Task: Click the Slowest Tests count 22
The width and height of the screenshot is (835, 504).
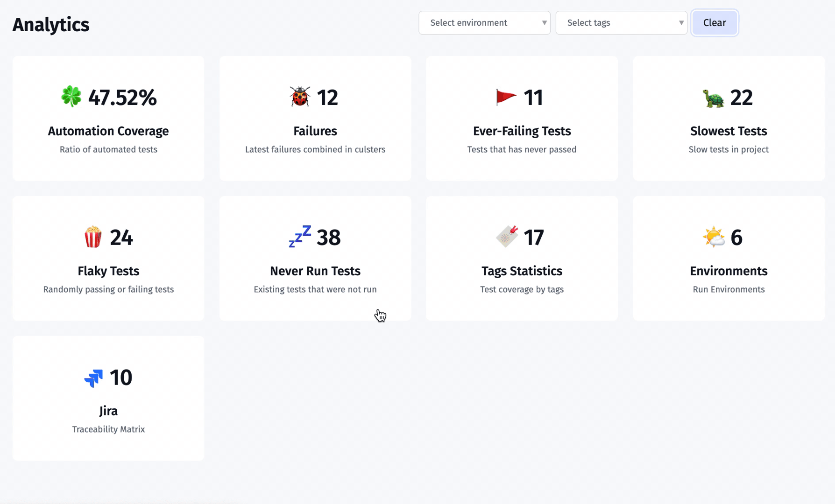Action: [742, 98]
